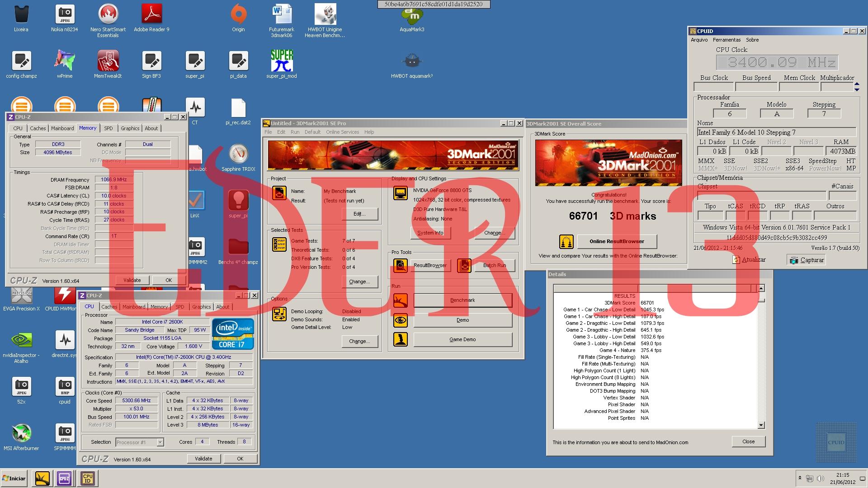This screenshot has width=868, height=488.
Task: Launch HWBOT Unigine Heaven Benchmark icon
Action: 325,20
